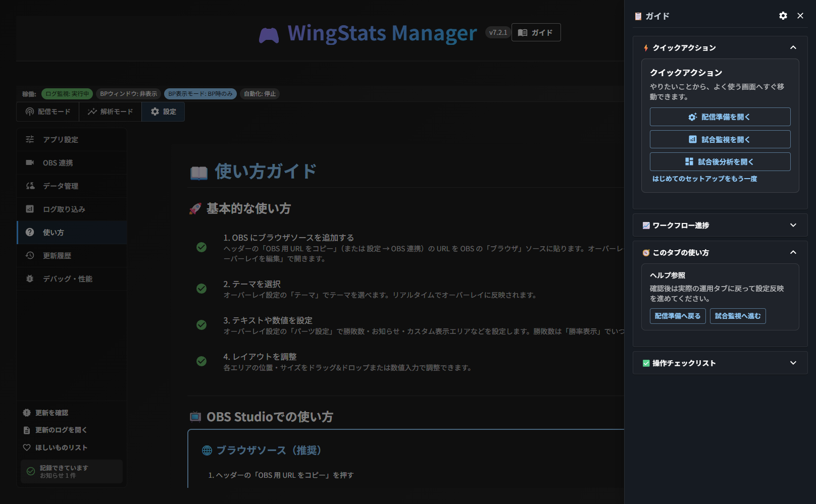Screen dimensions: 816x504
Task: Close the ガイド side panel
Action: tap(800, 16)
